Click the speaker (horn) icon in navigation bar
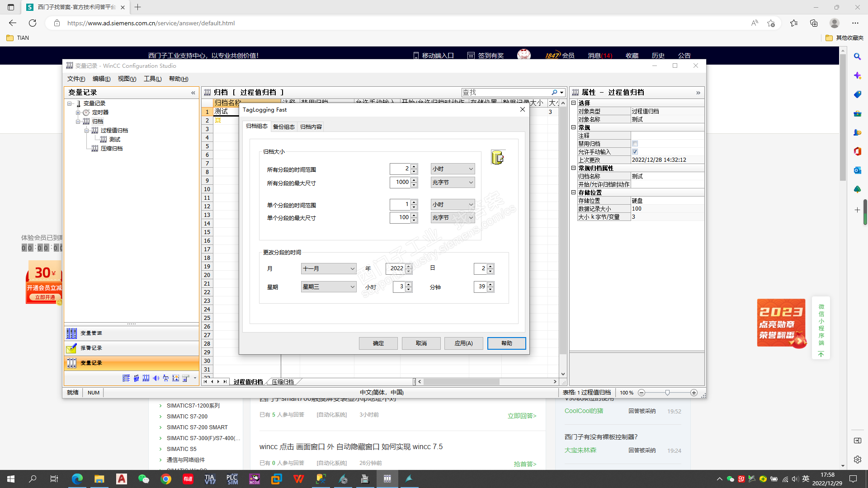Screen dimensions: 868x488 [156, 378]
